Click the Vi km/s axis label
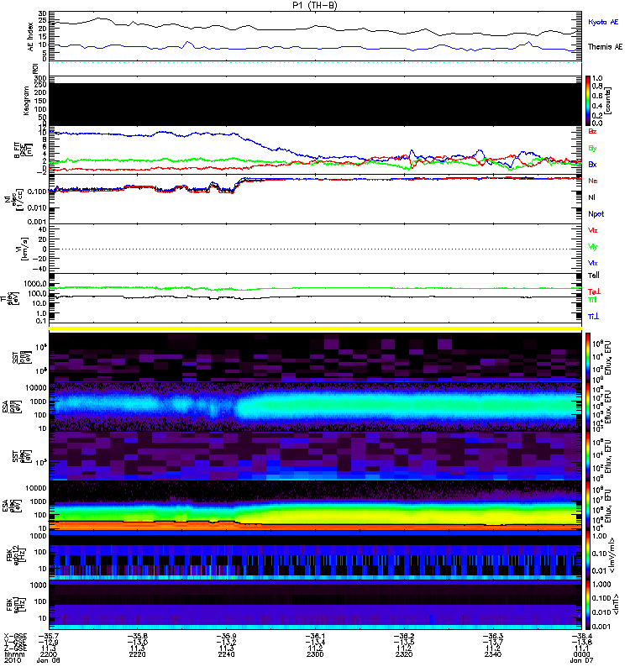The image size is (630, 672). [24, 249]
